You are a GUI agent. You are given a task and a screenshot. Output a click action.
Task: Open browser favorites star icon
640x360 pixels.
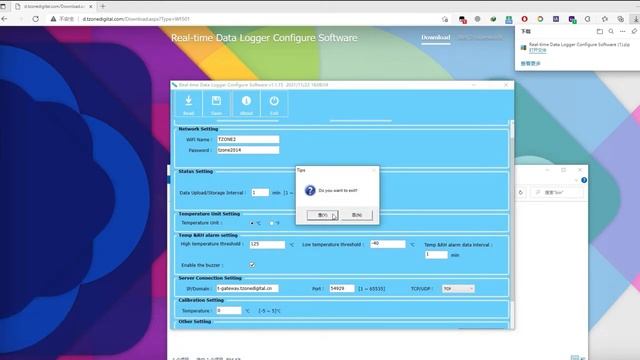point(605,19)
